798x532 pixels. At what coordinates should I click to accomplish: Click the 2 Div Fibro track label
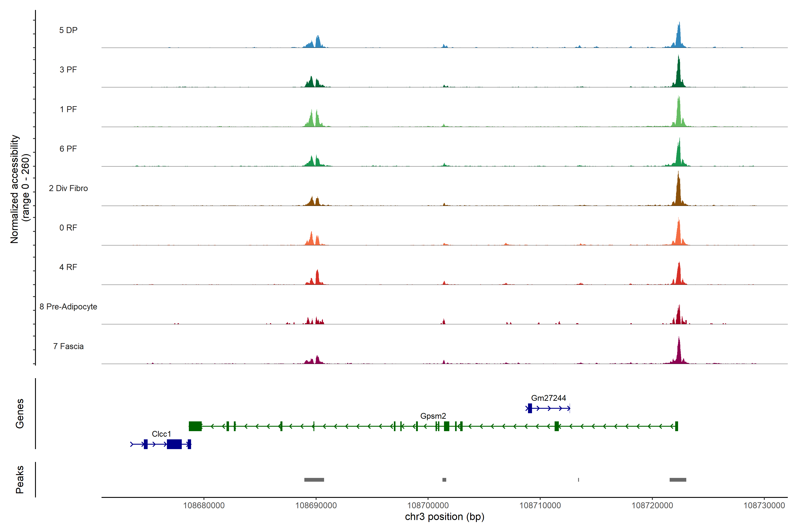pyautogui.click(x=68, y=188)
